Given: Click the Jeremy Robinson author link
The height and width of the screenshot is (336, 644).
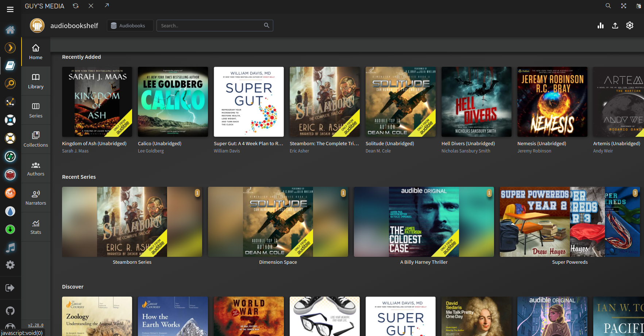Looking at the screenshot, I should tap(534, 151).
